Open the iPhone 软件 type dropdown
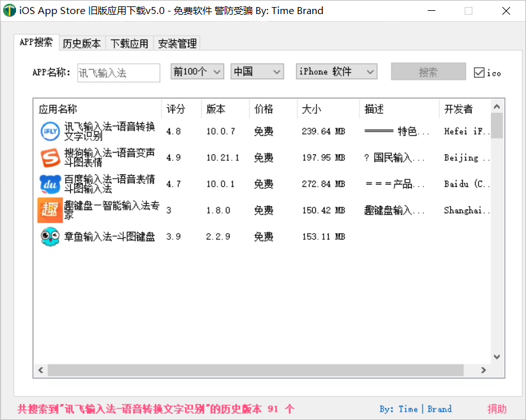Screen dimensions: 526x420 coord(336,71)
